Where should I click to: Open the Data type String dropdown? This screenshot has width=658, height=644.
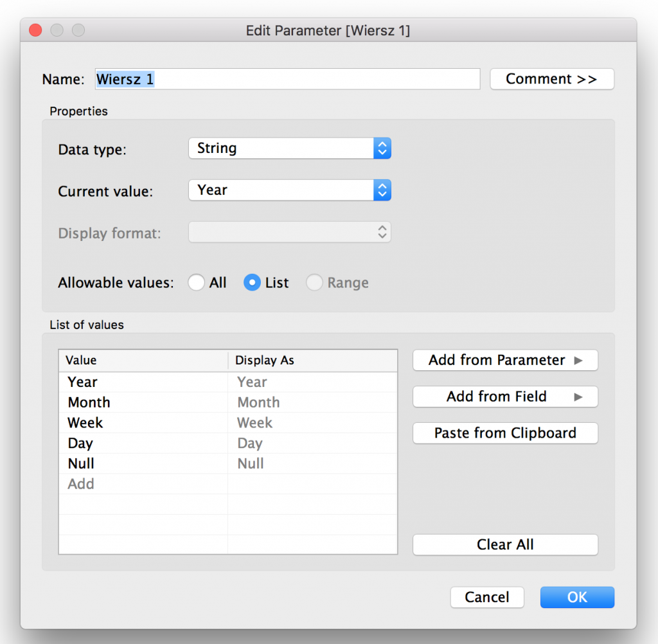pyautogui.click(x=289, y=148)
